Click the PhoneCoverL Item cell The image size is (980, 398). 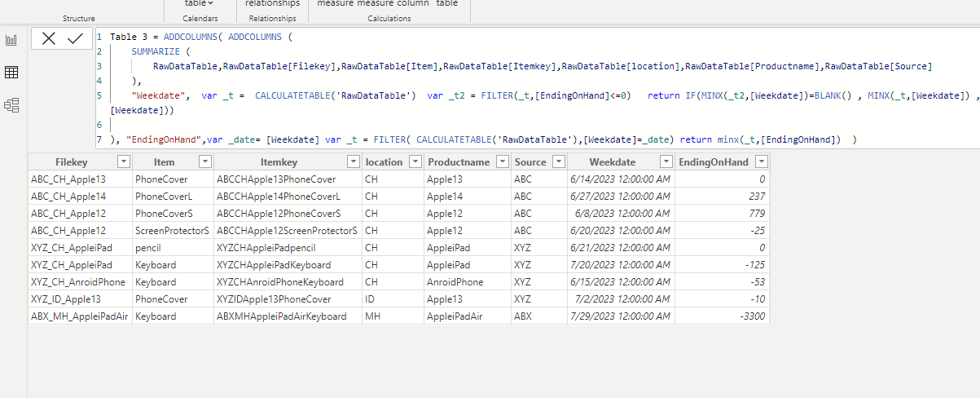(172, 196)
